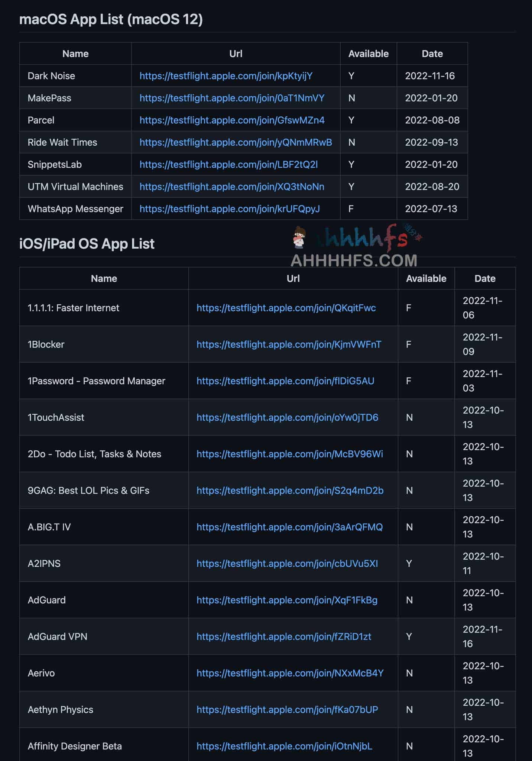Open WhatsApp Messenger TestFlight link
Image resolution: width=532 pixels, height=761 pixels.
point(230,209)
